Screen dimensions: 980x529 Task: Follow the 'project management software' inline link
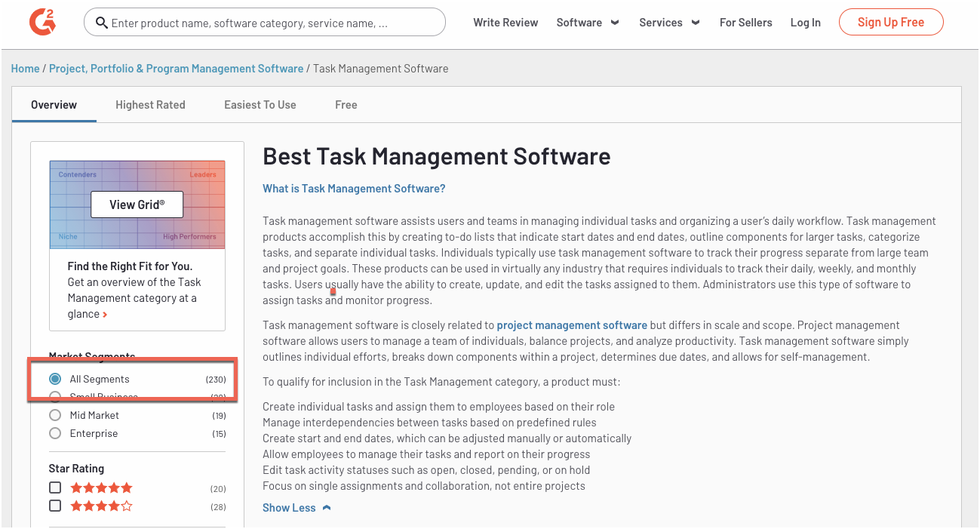(572, 325)
